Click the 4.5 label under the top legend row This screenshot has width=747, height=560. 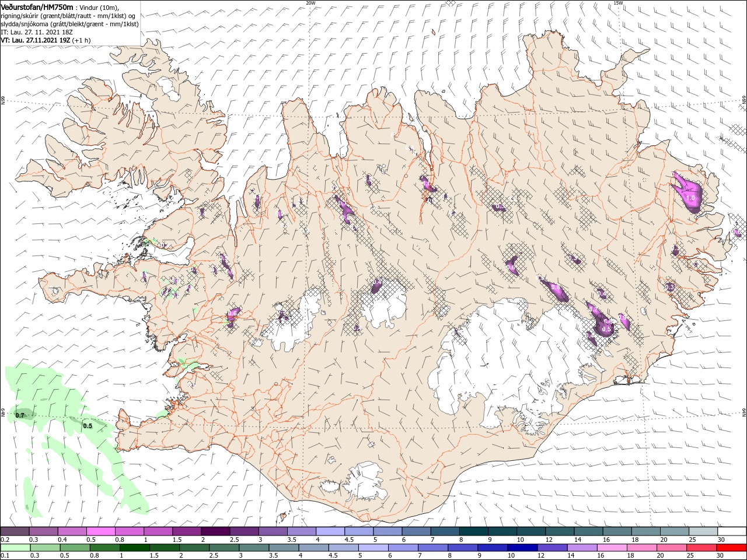[x=349, y=540]
